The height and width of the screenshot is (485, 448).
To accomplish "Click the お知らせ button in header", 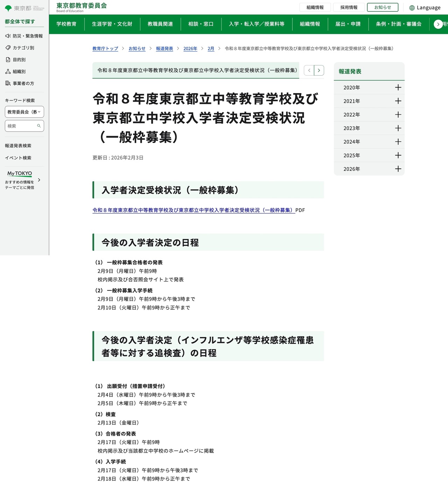I will (383, 7).
